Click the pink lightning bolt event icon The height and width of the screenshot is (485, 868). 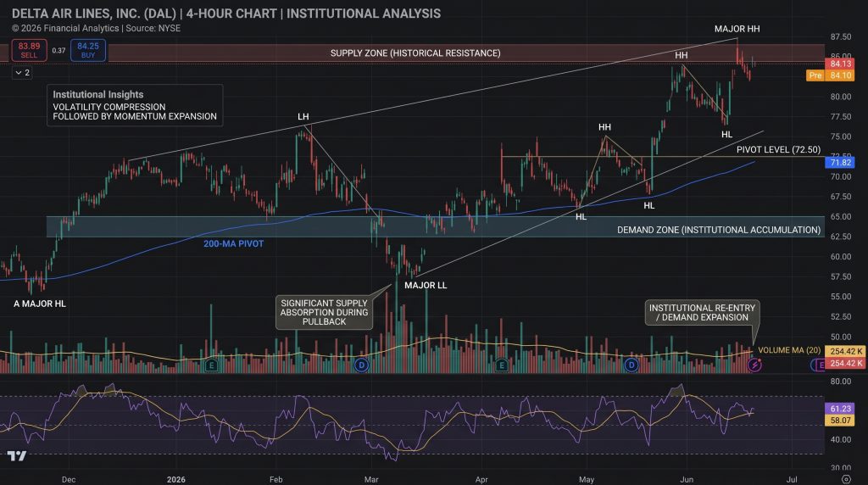pos(754,365)
